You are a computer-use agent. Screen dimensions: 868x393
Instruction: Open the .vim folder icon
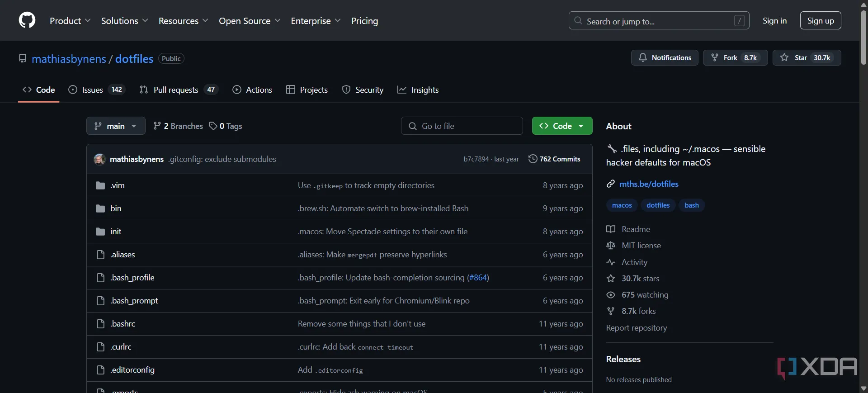click(100, 185)
